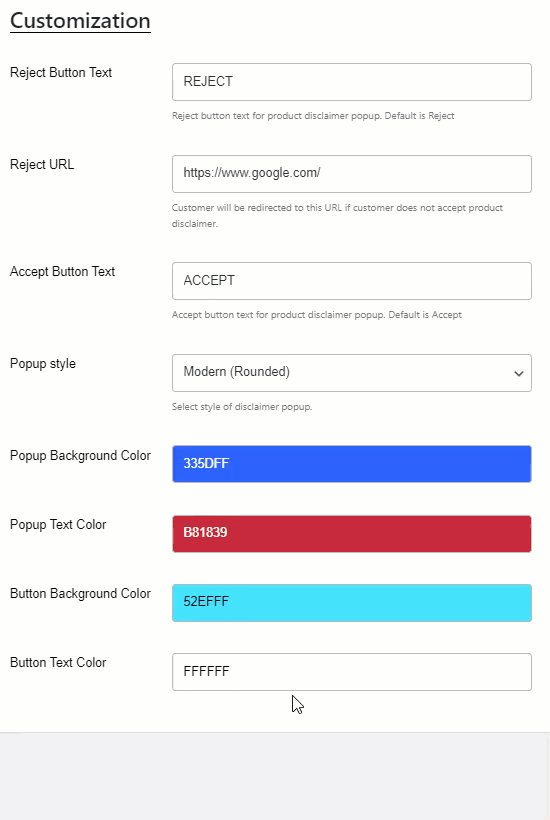Click the Reject URL input field

(x=352, y=174)
